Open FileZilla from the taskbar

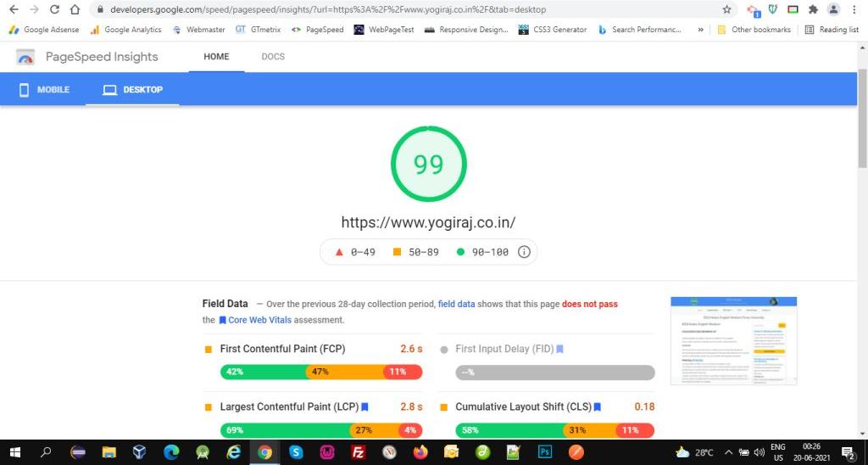359,452
